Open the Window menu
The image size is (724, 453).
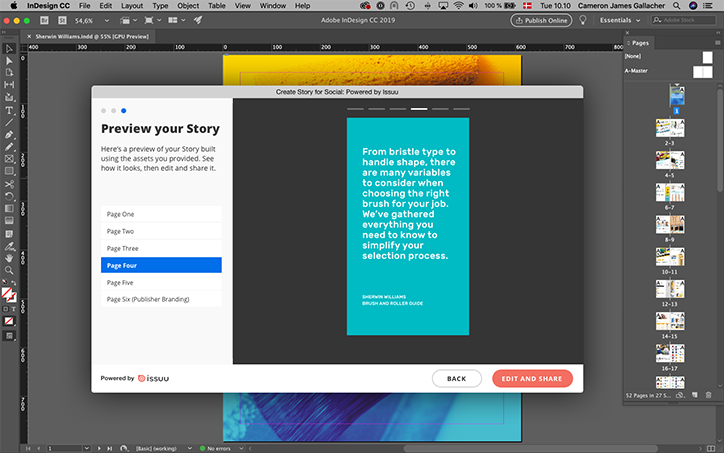pyautogui.click(x=272, y=6)
